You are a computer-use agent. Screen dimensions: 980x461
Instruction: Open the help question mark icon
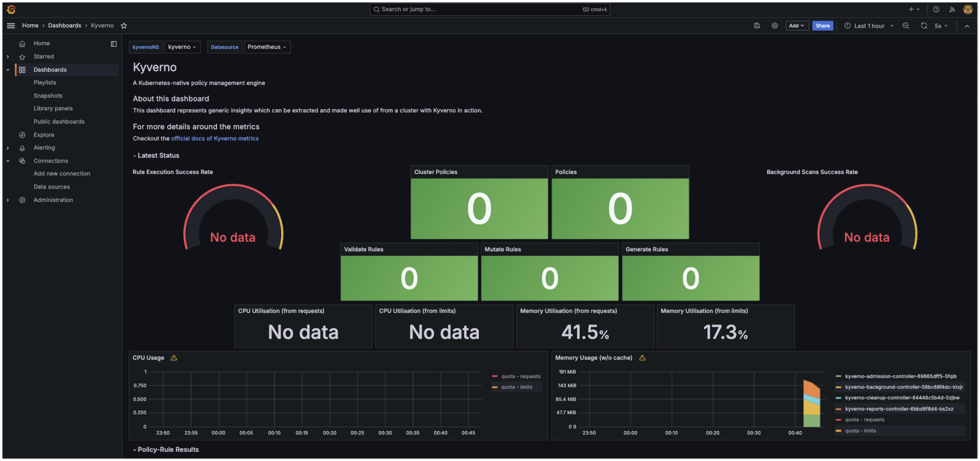click(936, 9)
